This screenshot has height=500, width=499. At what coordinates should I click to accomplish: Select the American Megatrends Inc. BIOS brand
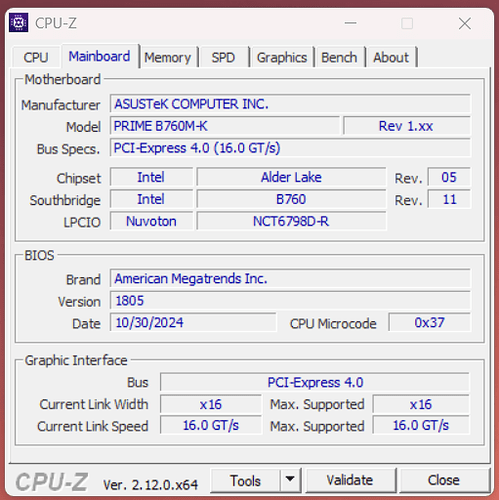click(290, 278)
